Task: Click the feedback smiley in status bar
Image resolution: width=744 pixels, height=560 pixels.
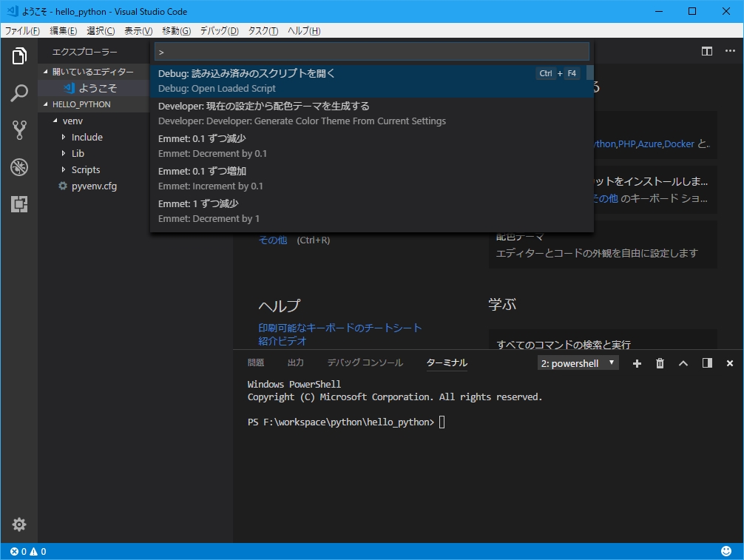Action: tap(726, 551)
